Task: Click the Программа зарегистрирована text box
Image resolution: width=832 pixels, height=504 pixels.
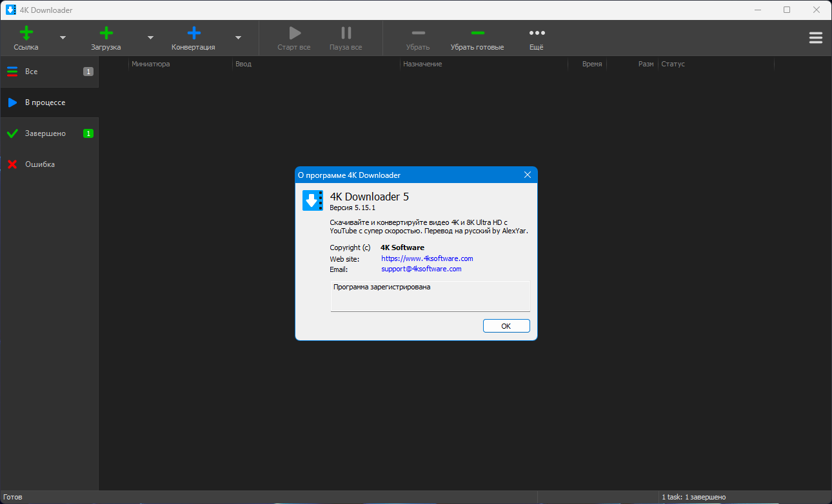Action: click(430, 296)
